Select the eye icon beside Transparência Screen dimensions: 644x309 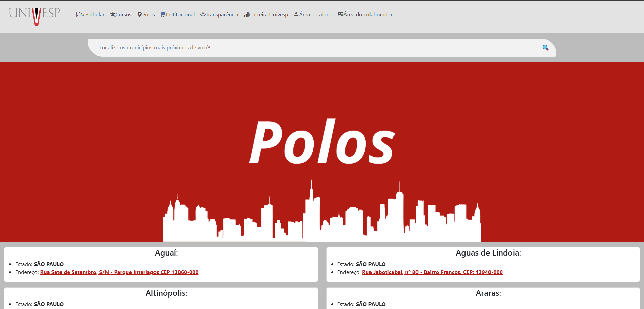click(202, 14)
